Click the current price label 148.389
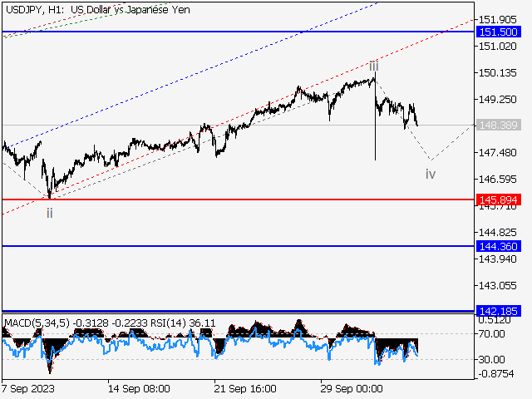532x399 pixels. 499,126
